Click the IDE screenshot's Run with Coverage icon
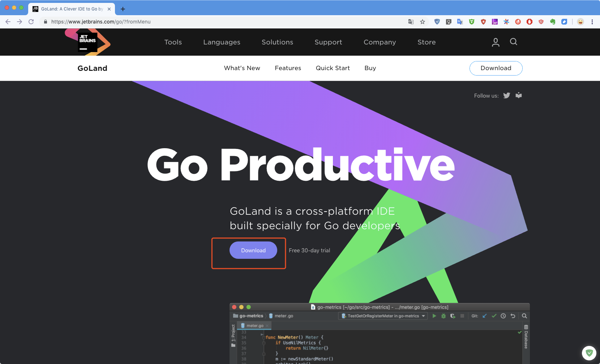The width and height of the screenshot is (600, 364). (453, 316)
